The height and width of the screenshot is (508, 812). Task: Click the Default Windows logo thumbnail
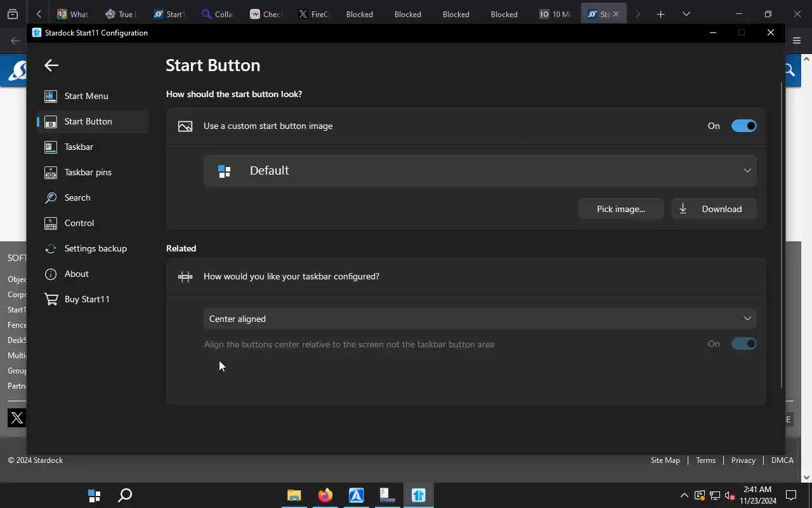point(224,171)
